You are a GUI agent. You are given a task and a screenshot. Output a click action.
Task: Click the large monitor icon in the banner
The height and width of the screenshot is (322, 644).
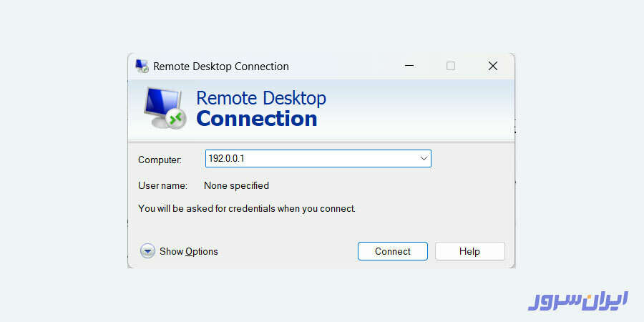(x=161, y=107)
